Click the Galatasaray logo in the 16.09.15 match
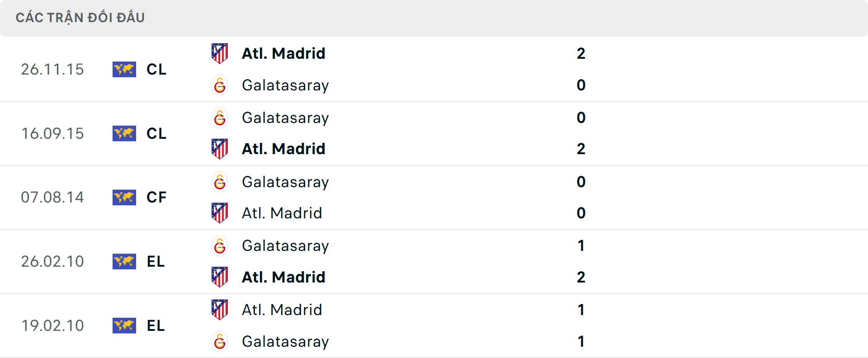Viewport: 868px width, 358px height. (x=220, y=118)
